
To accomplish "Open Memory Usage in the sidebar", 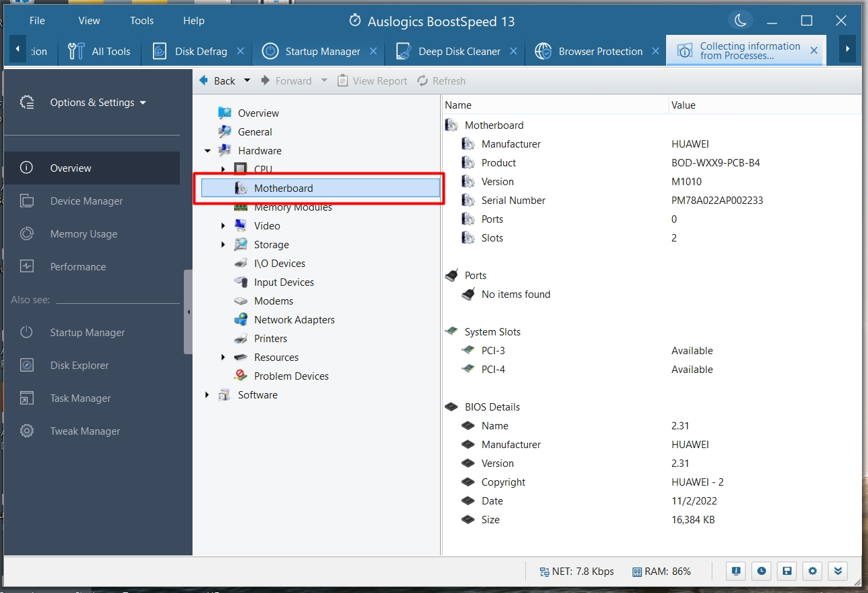I will [83, 234].
